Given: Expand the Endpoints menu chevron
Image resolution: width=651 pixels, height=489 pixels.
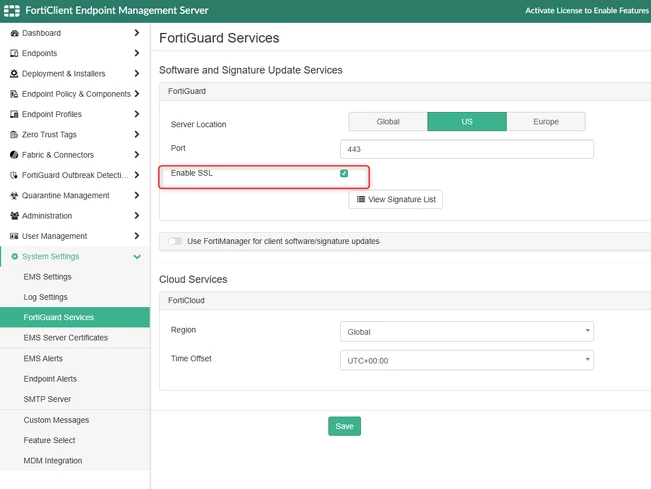Looking at the screenshot, I should point(137,53).
